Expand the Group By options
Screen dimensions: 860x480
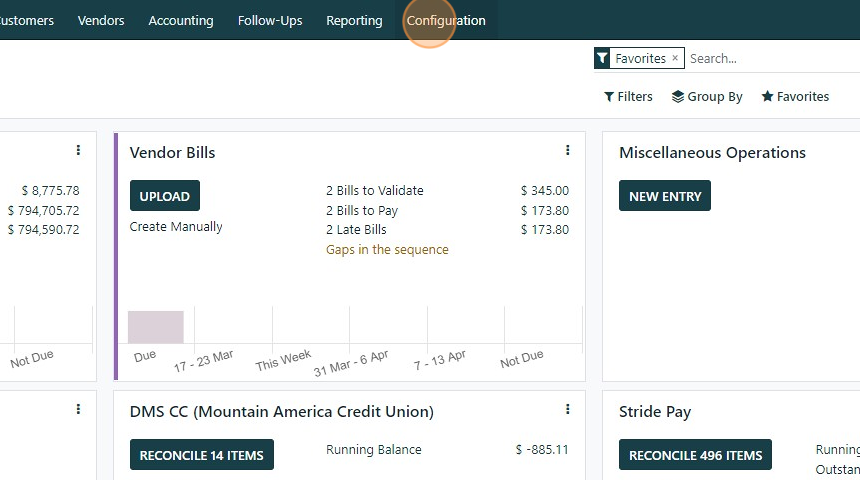(x=707, y=97)
